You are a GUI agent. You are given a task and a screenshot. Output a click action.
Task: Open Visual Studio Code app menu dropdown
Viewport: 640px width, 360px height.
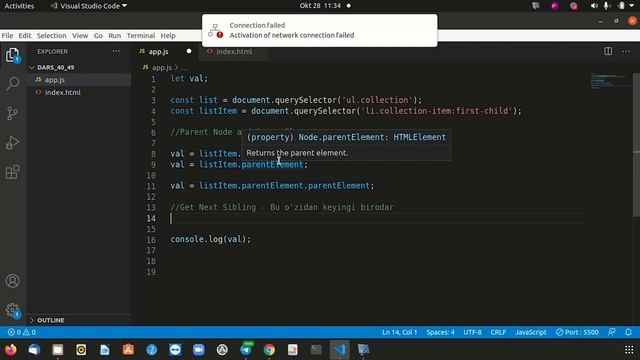tap(88, 6)
